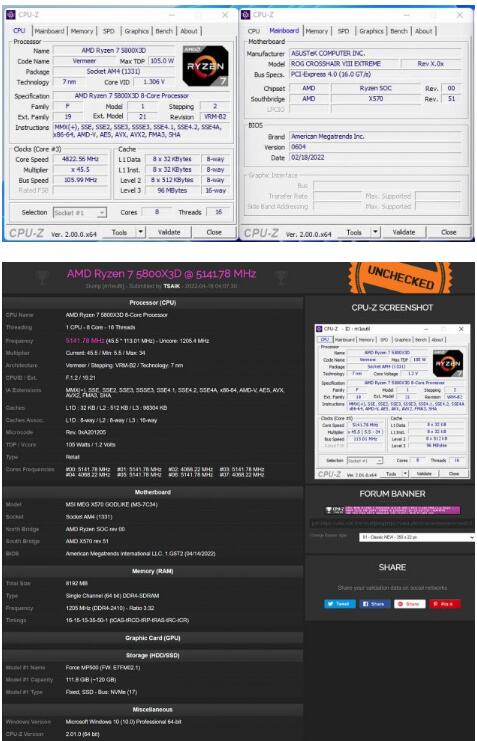Click the trophy icon right of validation title

(x=281, y=277)
